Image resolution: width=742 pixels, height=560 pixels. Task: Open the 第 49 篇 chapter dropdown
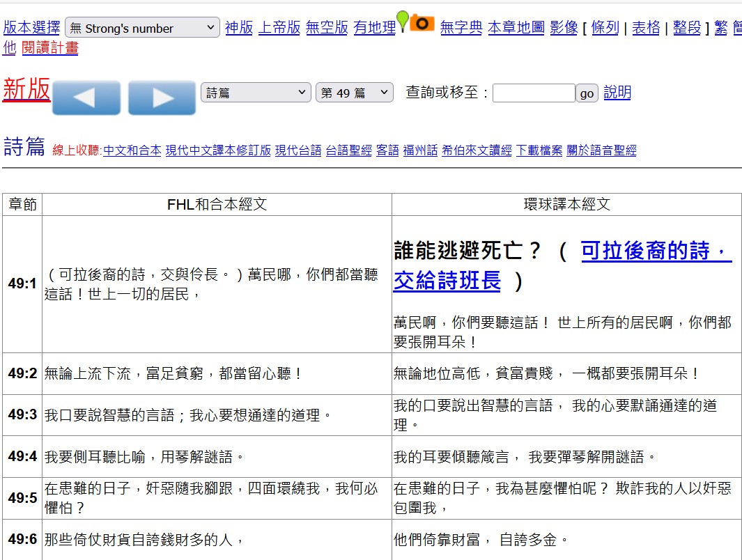354,93
